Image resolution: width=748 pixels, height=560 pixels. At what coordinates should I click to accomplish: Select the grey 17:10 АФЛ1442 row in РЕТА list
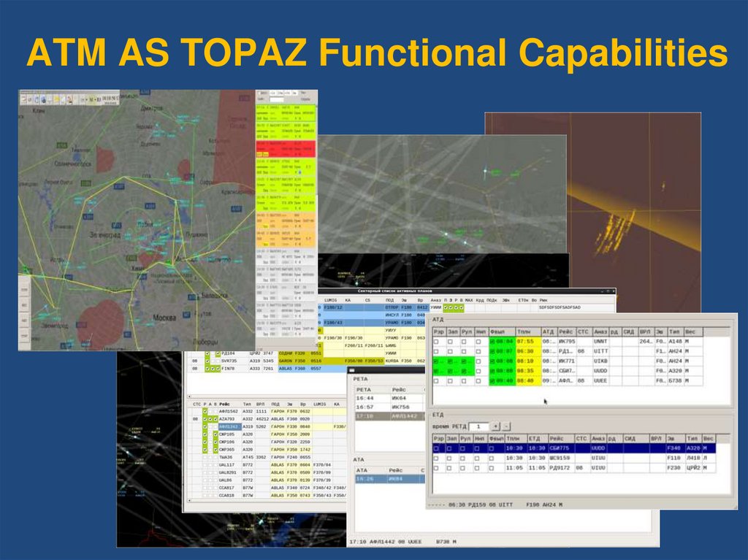tap(389, 416)
